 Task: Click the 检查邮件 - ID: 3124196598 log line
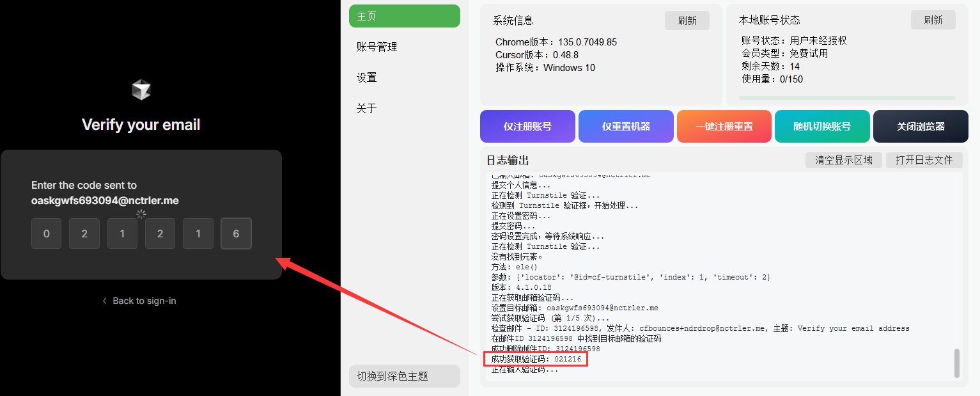tap(700, 329)
